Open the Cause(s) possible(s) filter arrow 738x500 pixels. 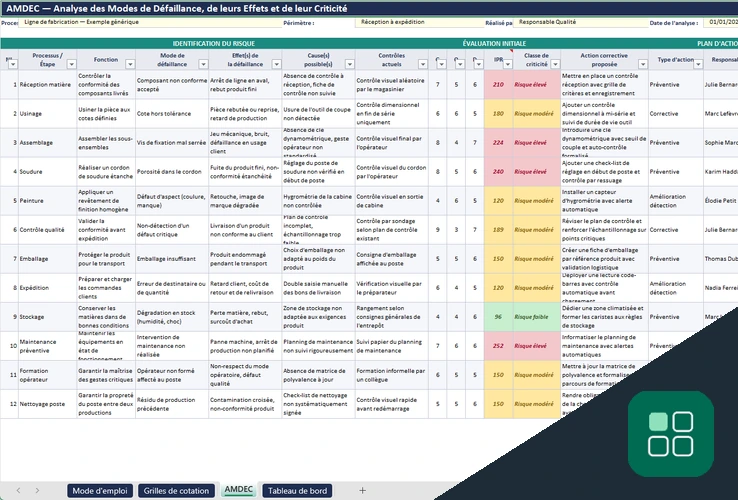350,64
